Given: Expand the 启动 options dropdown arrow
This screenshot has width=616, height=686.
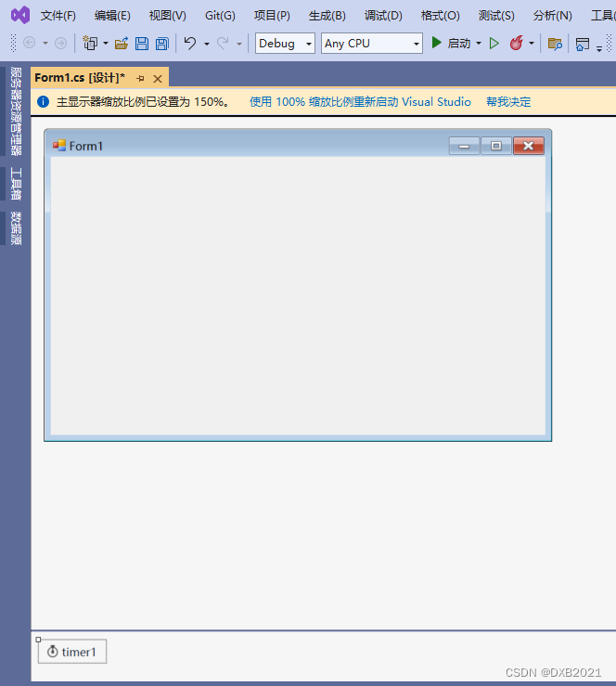Looking at the screenshot, I should pos(479,44).
